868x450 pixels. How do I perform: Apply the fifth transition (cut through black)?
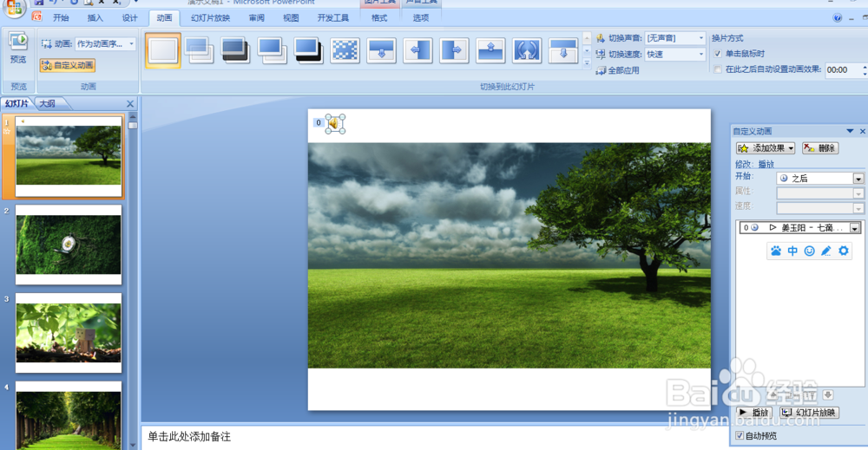pos(308,50)
